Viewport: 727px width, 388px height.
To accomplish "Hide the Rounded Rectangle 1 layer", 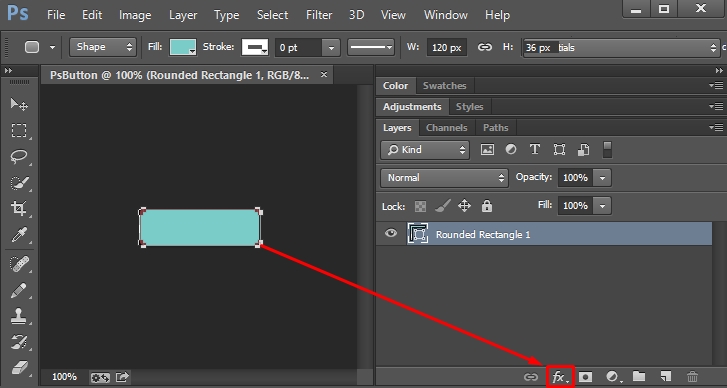I will click(x=391, y=233).
